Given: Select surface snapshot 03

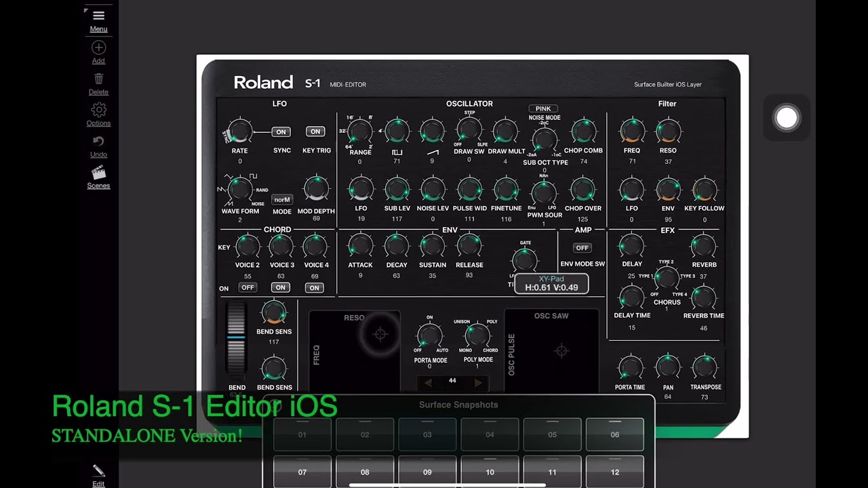Looking at the screenshot, I should point(427,434).
